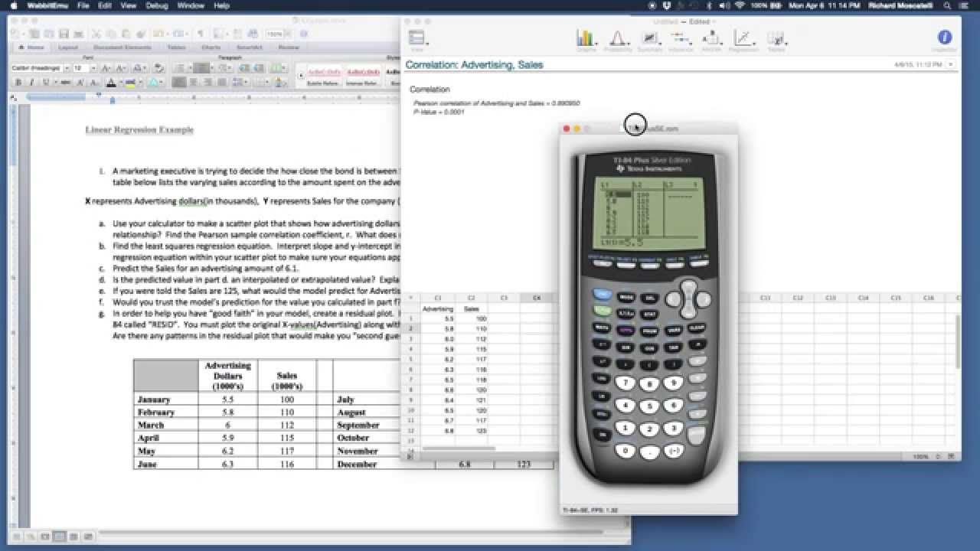The height and width of the screenshot is (551, 980).
Task: Switch to the Home ribbon tab in Word
Action: (x=31, y=47)
